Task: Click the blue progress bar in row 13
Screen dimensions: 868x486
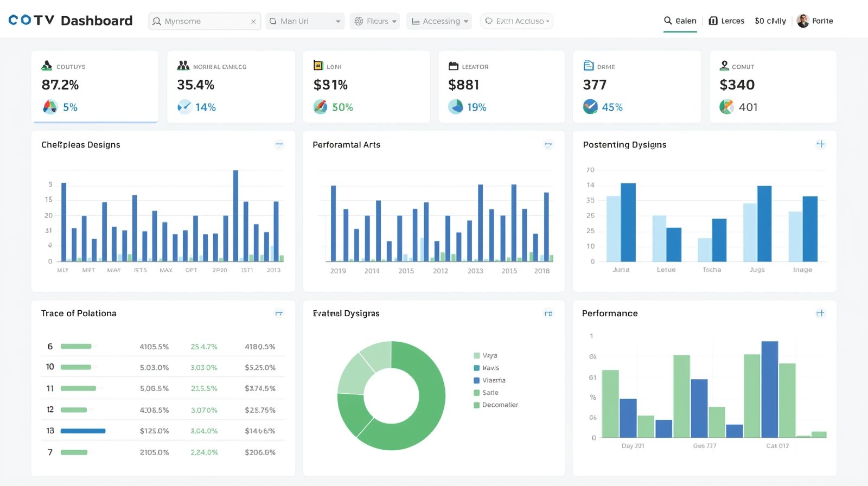Action: 83,431
